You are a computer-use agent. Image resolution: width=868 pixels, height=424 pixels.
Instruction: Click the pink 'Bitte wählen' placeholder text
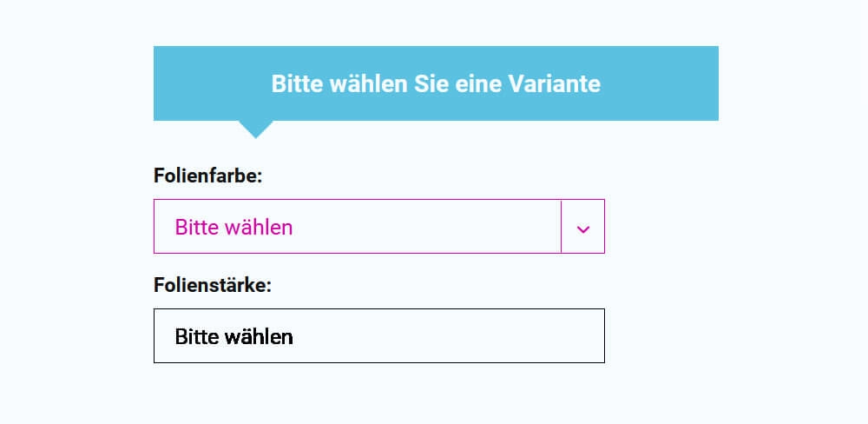tap(233, 228)
